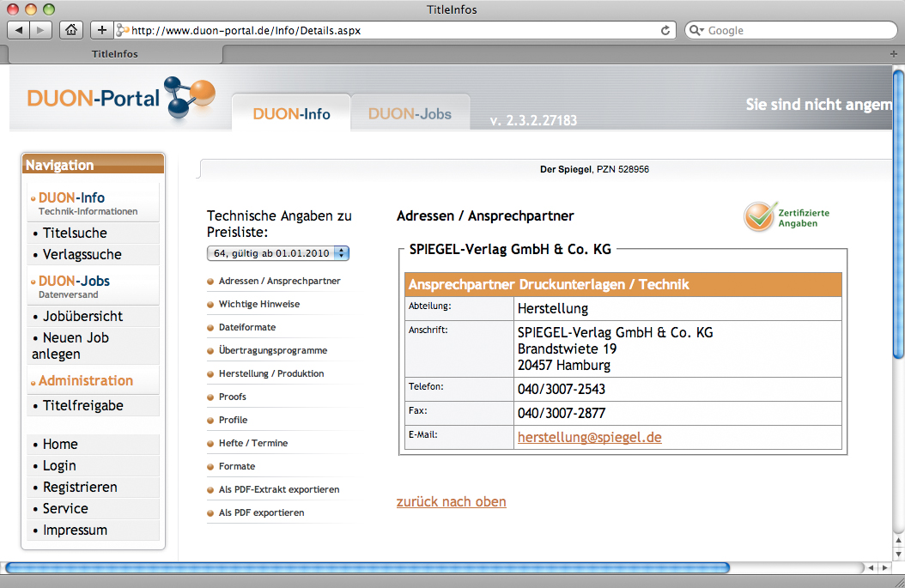Click the vertical scrollbar up arrow

click(899, 541)
